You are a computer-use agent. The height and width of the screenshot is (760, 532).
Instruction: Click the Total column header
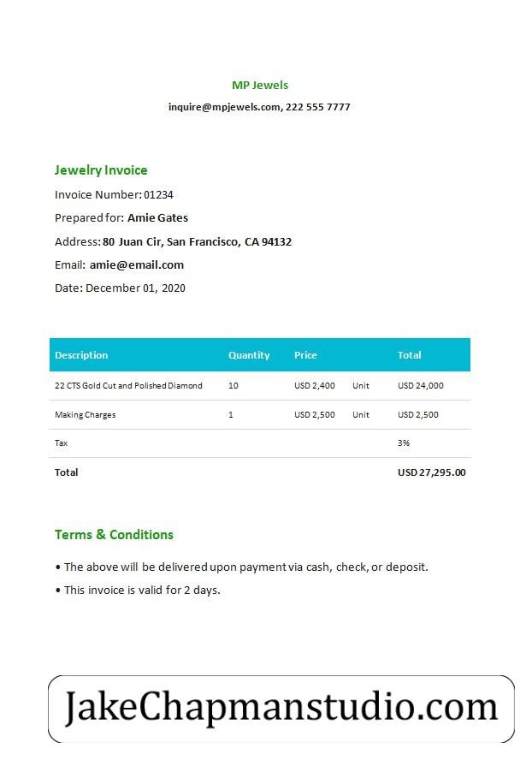click(410, 355)
